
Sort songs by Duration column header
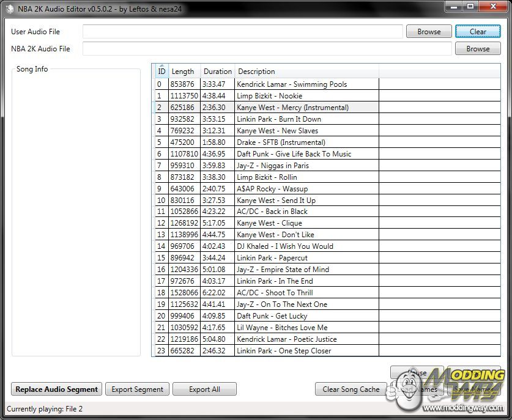click(217, 72)
